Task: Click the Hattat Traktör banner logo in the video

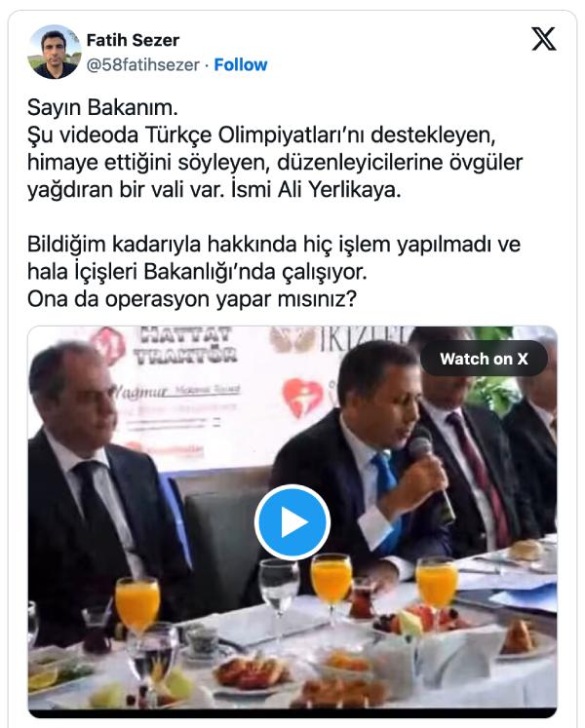Action: click(185, 346)
